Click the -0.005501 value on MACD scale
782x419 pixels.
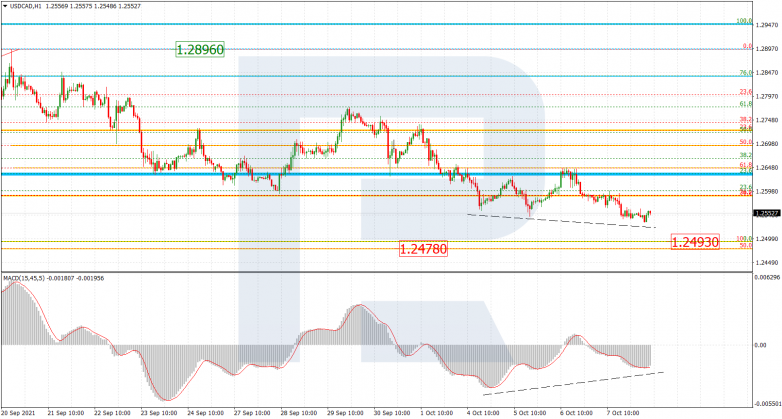point(768,402)
